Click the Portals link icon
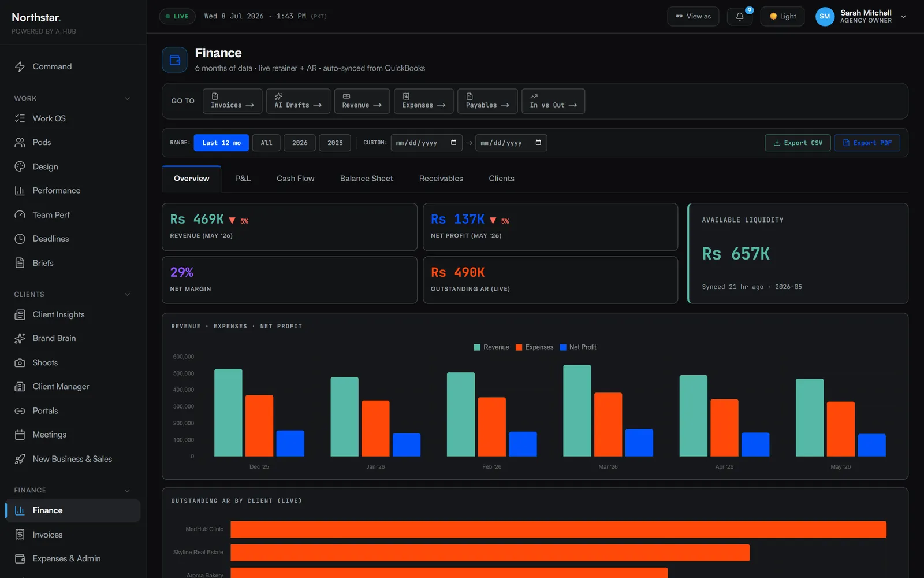 coord(20,411)
